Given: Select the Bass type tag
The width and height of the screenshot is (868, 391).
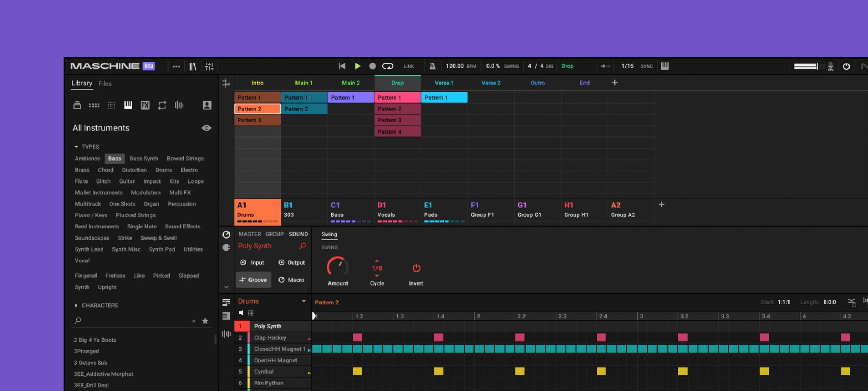Looking at the screenshot, I should pos(115,159).
